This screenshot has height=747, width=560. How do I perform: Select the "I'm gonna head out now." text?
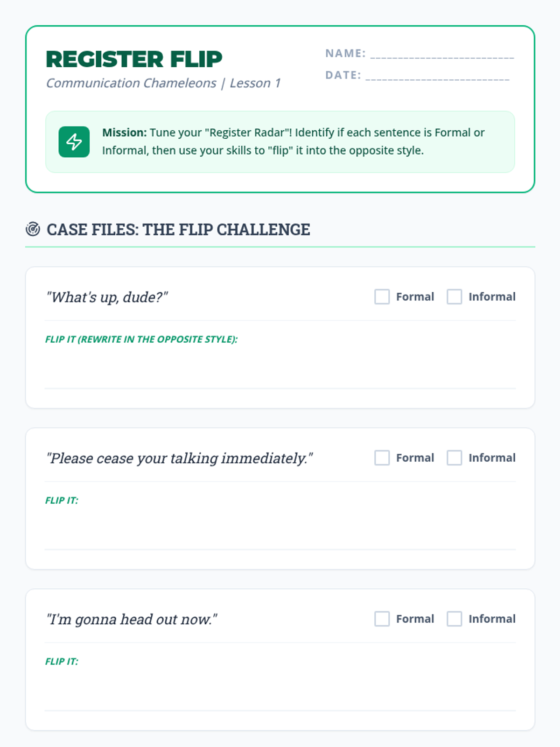(x=132, y=619)
